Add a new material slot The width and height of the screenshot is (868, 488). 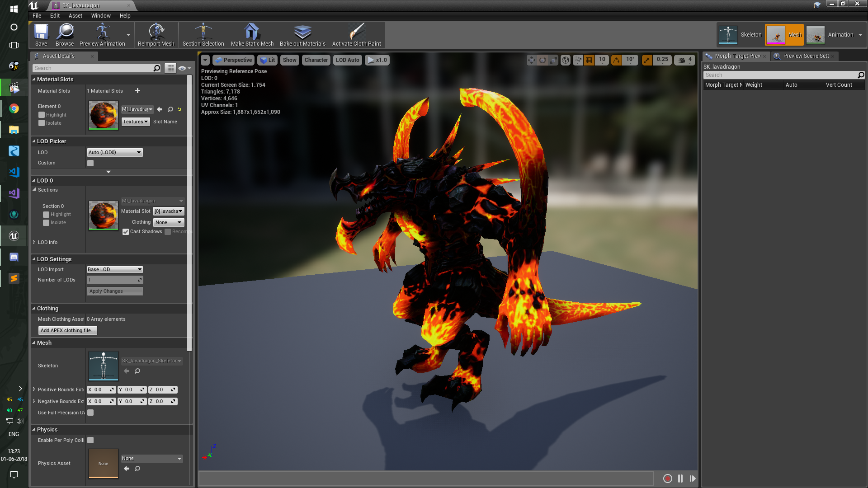click(137, 91)
